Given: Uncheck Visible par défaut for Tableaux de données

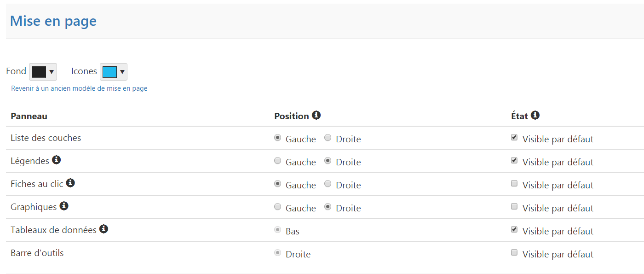Looking at the screenshot, I should click(514, 229).
